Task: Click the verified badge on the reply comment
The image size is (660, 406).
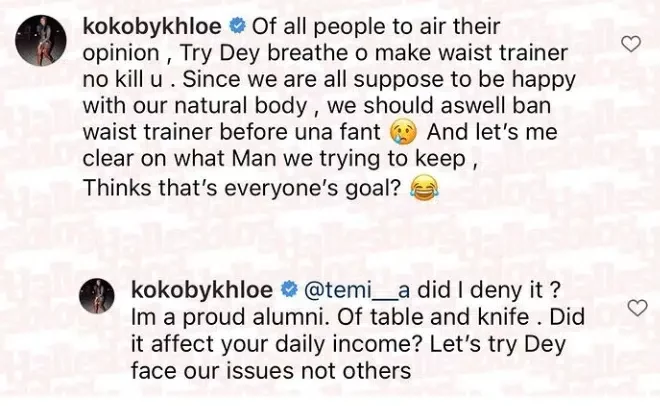Action: pyautogui.click(x=289, y=290)
